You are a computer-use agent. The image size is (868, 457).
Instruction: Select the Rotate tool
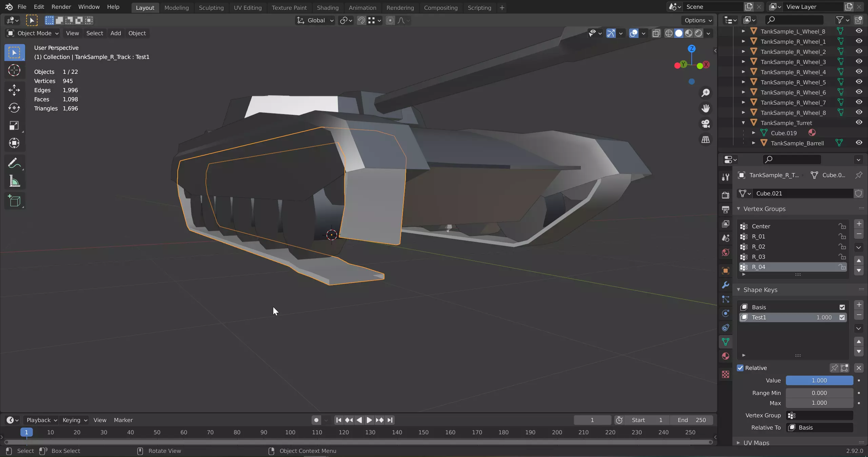pyautogui.click(x=14, y=108)
